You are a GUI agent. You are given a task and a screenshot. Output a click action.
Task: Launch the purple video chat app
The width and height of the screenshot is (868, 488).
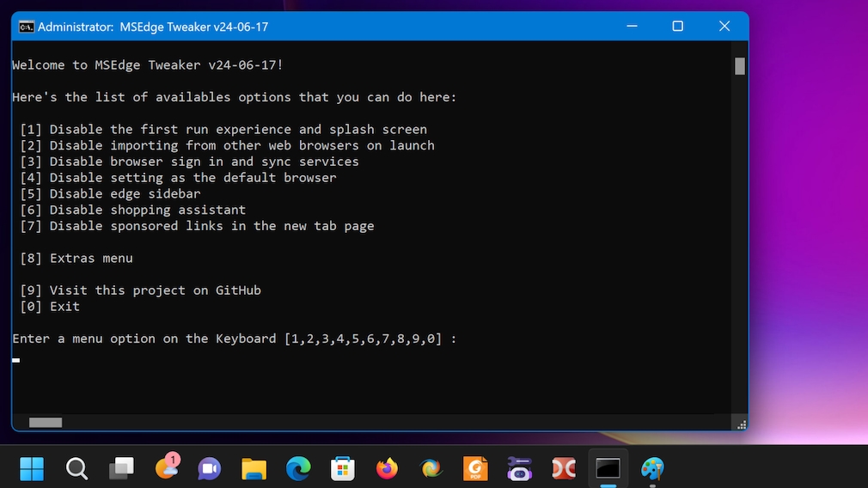click(x=209, y=469)
